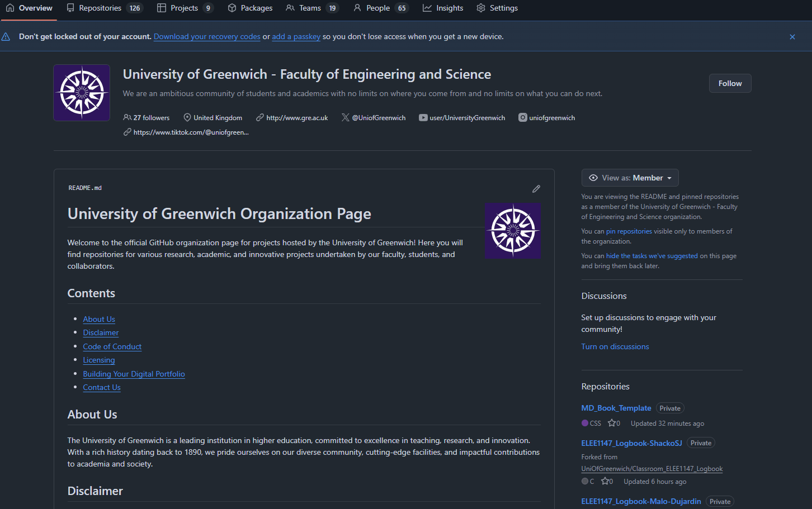Image resolution: width=812 pixels, height=509 pixels.
Task: Open the Teams tab
Action: click(312, 8)
